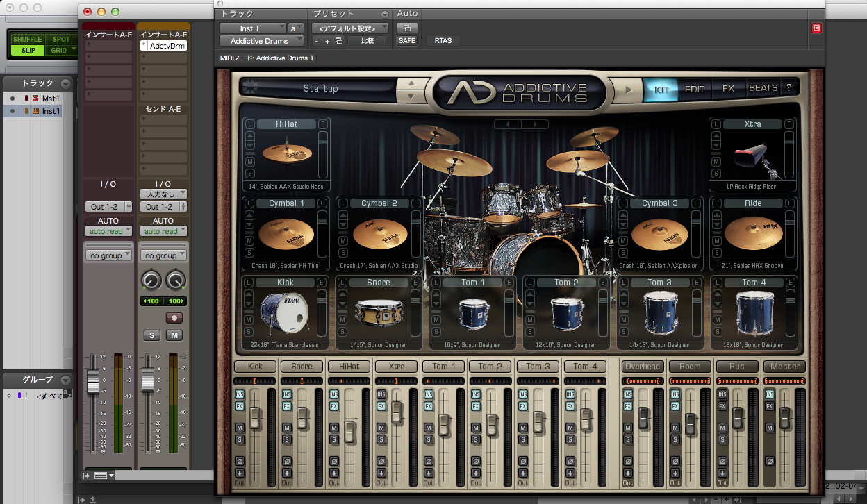The height and width of the screenshot is (504, 867).
Task: Mute the Inst1 Pro Tools channel with M
Action: click(x=174, y=335)
